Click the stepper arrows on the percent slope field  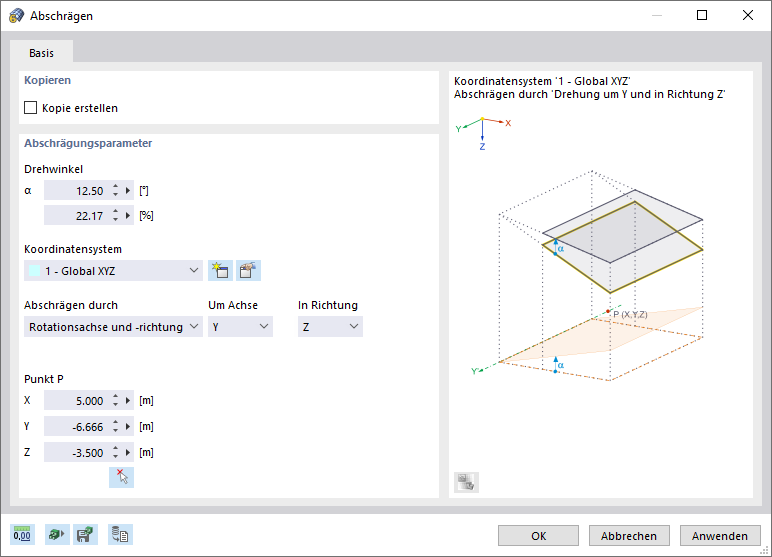coord(115,215)
